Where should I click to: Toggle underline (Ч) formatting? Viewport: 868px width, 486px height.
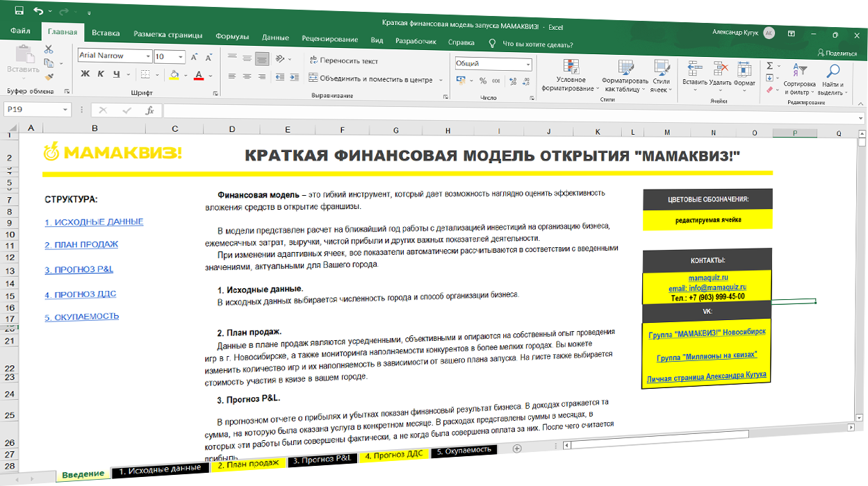click(x=115, y=74)
